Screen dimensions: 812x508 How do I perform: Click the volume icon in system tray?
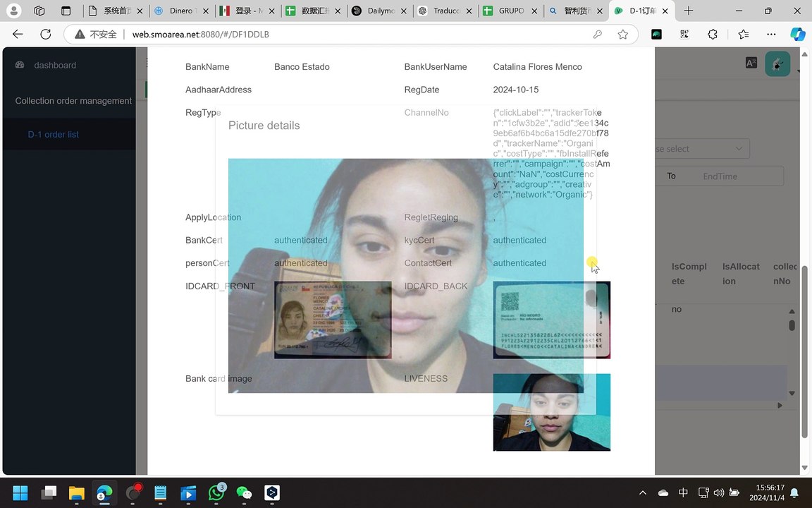719,493
